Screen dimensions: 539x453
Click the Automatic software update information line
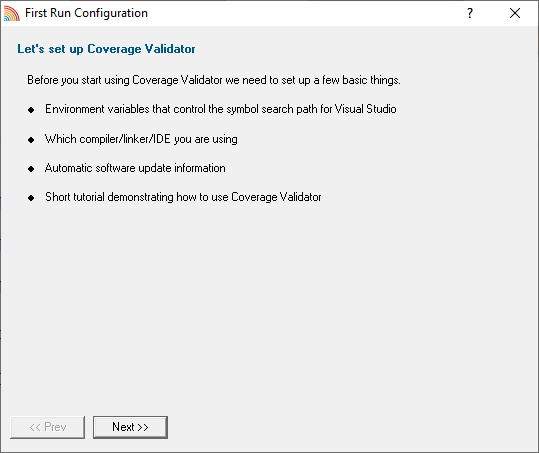click(x=135, y=168)
